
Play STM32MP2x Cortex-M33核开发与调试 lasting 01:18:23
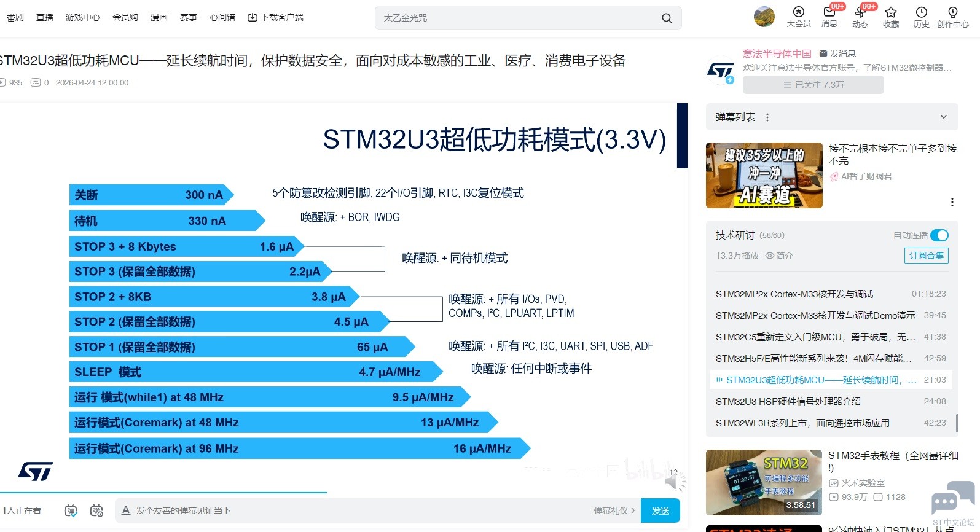(831, 294)
